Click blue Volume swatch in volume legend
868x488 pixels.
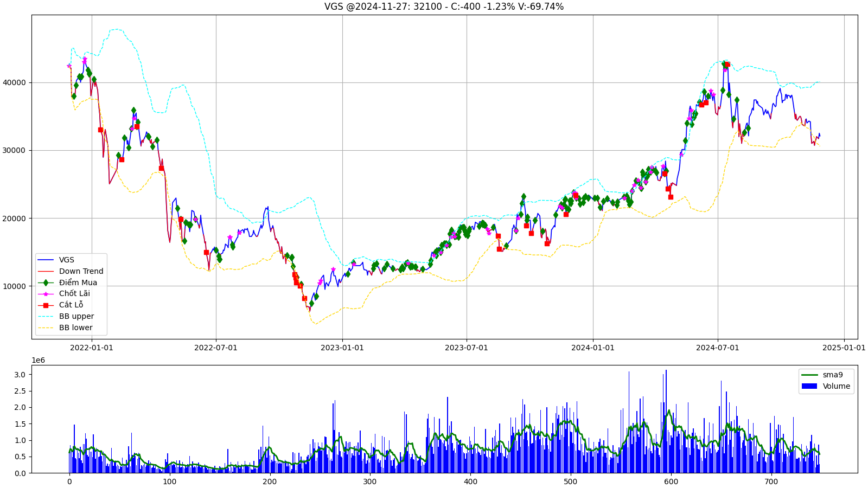(x=809, y=386)
